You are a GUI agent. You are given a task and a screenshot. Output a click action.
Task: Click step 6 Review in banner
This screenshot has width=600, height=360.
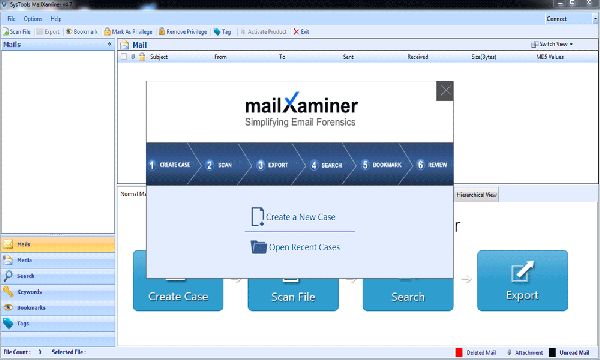(432, 165)
